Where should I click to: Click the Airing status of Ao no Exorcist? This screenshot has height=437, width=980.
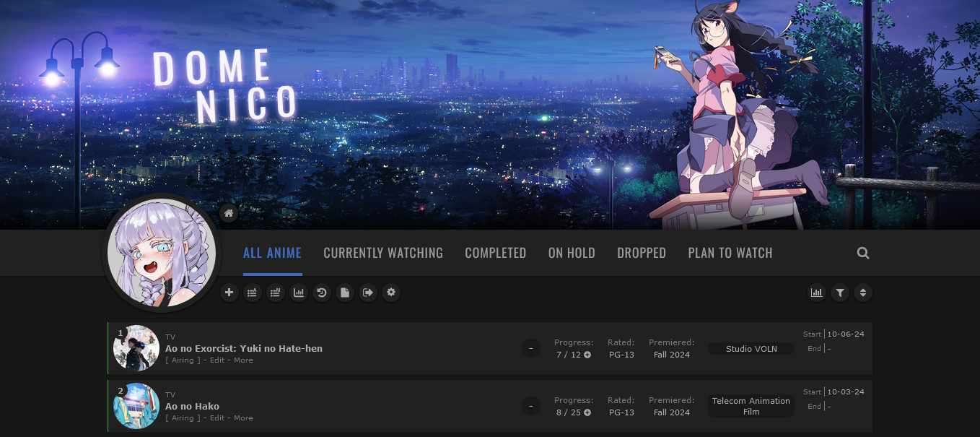[x=183, y=360]
